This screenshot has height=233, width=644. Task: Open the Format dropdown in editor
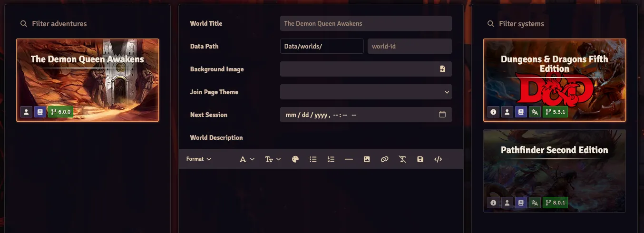(x=199, y=159)
